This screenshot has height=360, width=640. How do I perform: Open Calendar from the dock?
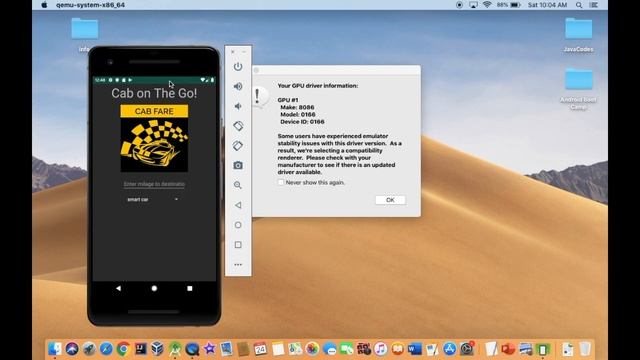click(x=260, y=349)
